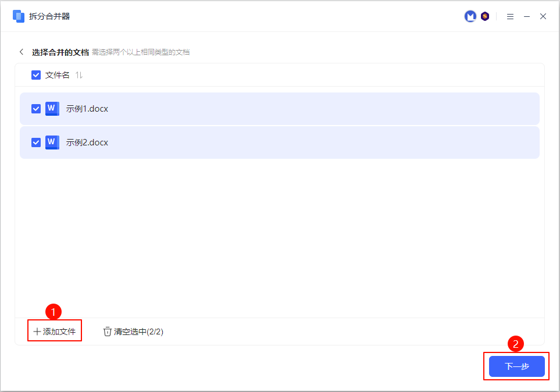This screenshot has width=560, height=392.
Task: Click the Word icon of 示例2.docx
Action: tap(52, 142)
